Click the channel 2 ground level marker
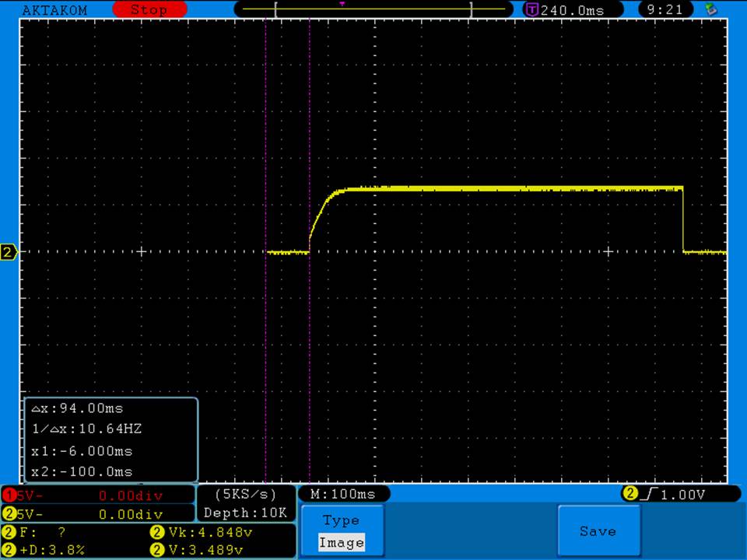Viewport: 747px width, 560px height. coord(9,252)
